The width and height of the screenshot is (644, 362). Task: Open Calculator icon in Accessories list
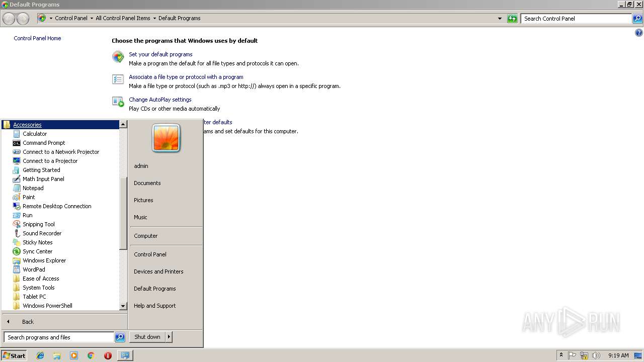tap(17, 134)
